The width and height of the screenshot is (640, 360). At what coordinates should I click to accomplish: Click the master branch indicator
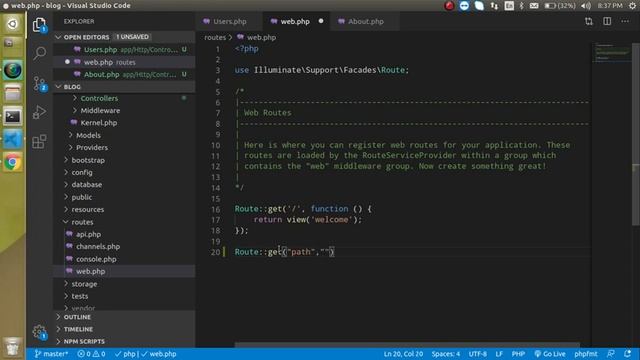click(51, 354)
